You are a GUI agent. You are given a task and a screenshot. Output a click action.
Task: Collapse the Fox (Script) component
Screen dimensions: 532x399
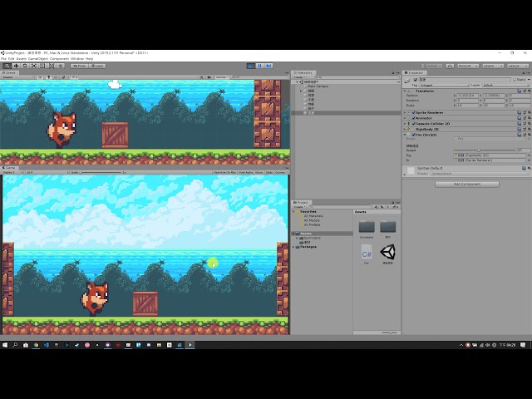(x=405, y=135)
